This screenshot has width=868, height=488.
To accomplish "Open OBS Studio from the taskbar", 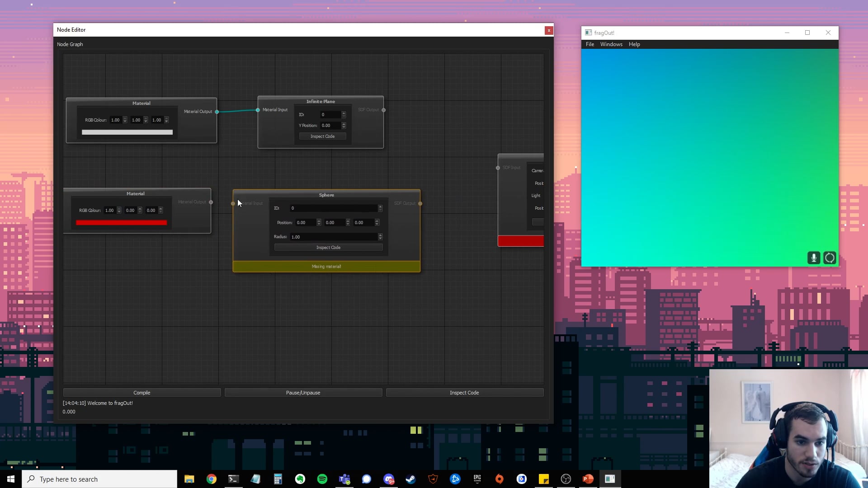I will point(566,479).
